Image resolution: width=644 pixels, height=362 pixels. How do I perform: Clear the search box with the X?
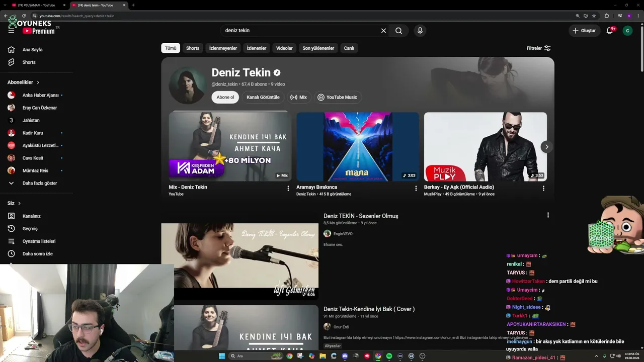click(x=383, y=31)
